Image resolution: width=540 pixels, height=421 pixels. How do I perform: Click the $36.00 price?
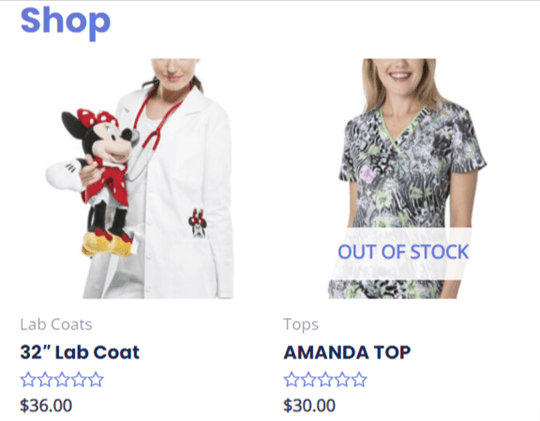point(46,405)
